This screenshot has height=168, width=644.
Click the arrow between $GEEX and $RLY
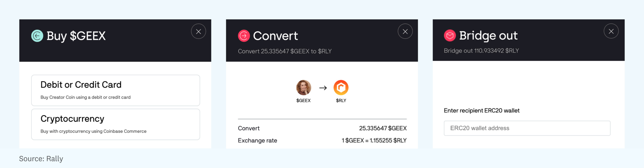tap(323, 88)
